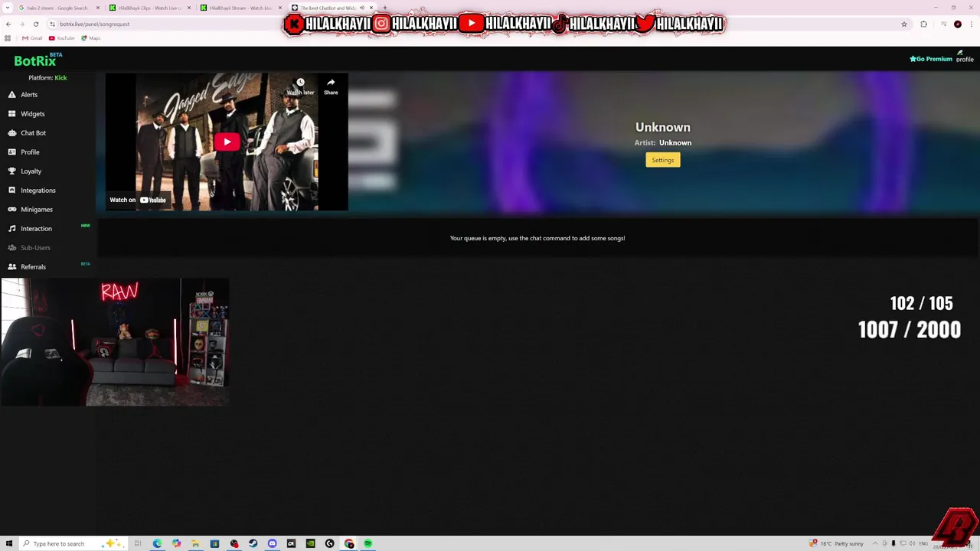The height and width of the screenshot is (551, 980).
Task: Open Microsoft Edge from the taskbar
Action: click(x=157, y=543)
